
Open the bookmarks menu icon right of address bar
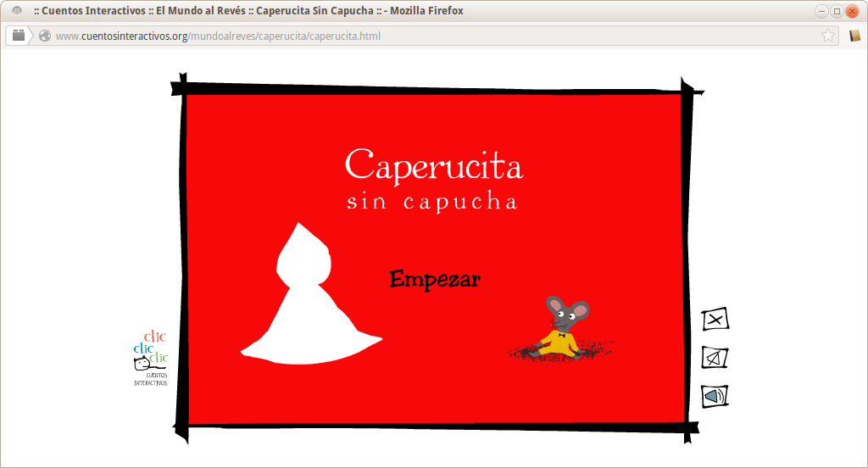coord(855,36)
